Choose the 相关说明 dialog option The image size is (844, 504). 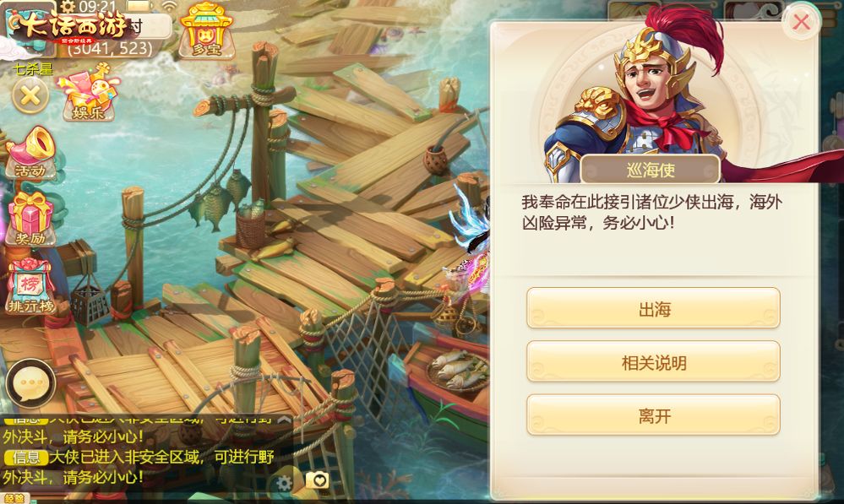pyautogui.click(x=653, y=362)
